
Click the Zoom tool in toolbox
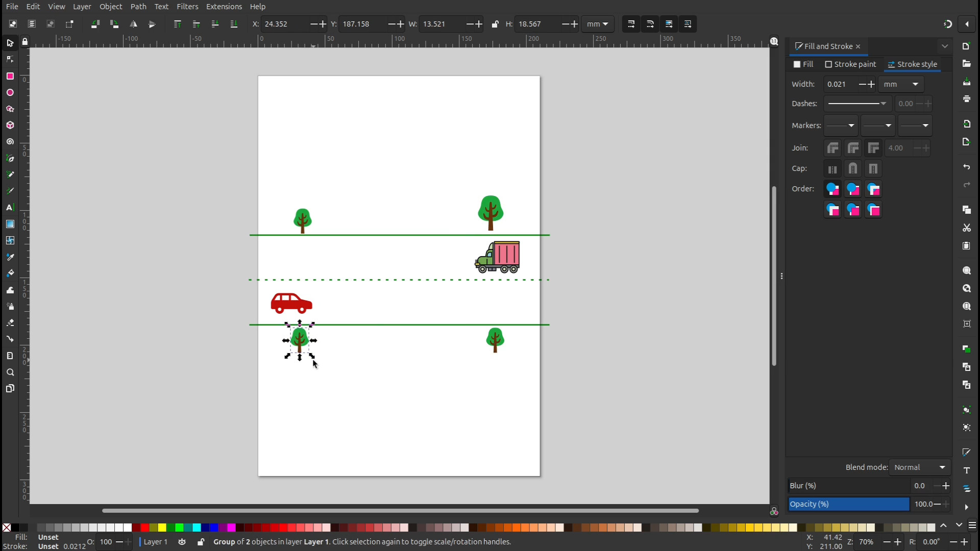10,372
